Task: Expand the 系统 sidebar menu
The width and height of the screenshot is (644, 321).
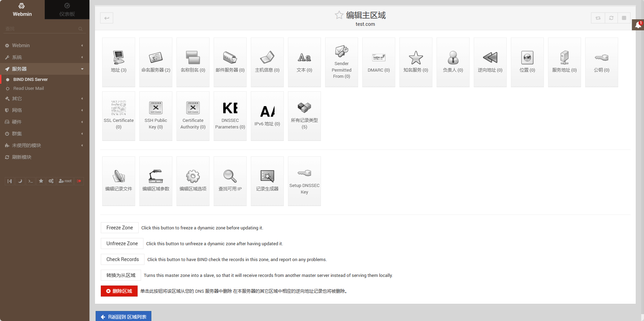Action: [x=45, y=57]
